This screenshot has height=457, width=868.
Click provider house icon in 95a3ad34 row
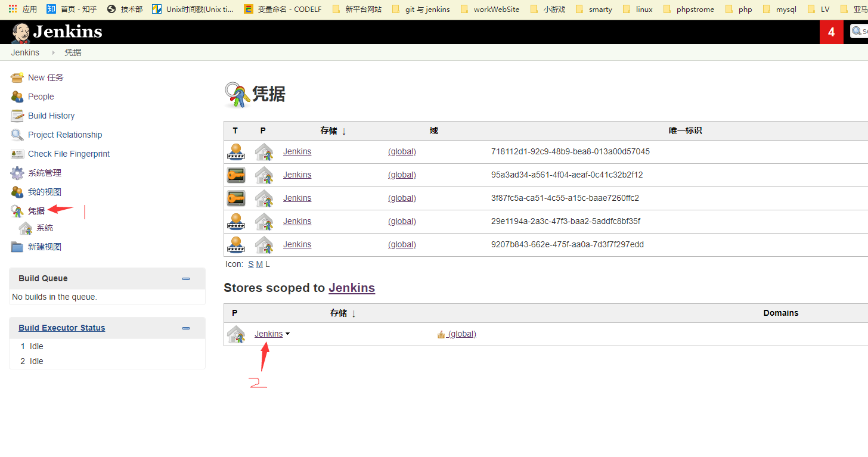[263, 175]
